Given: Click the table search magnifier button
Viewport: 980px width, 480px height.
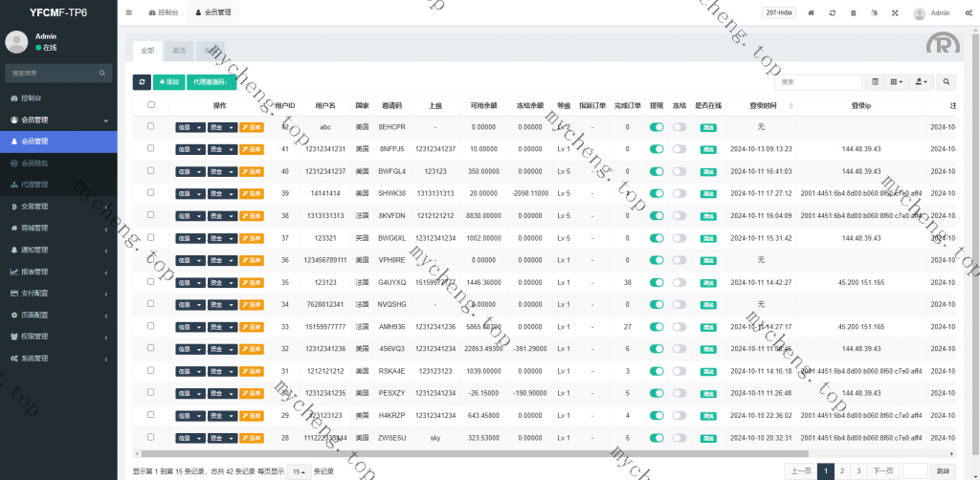Looking at the screenshot, I should point(947,83).
